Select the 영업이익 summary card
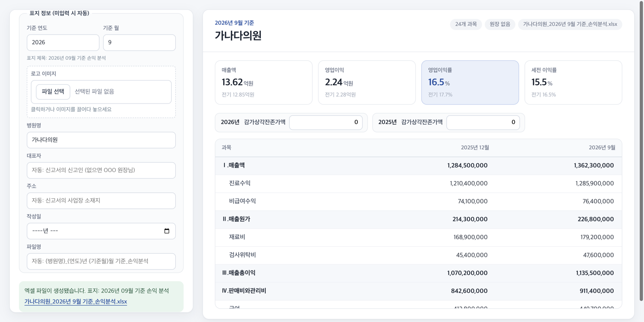This screenshot has height=322, width=644. [x=367, y=82]
